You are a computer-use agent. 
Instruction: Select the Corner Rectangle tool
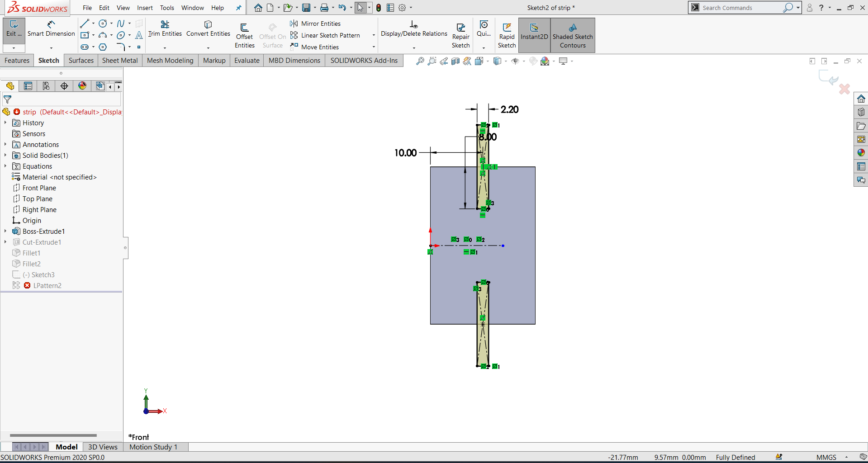click(x=85, y=35)
